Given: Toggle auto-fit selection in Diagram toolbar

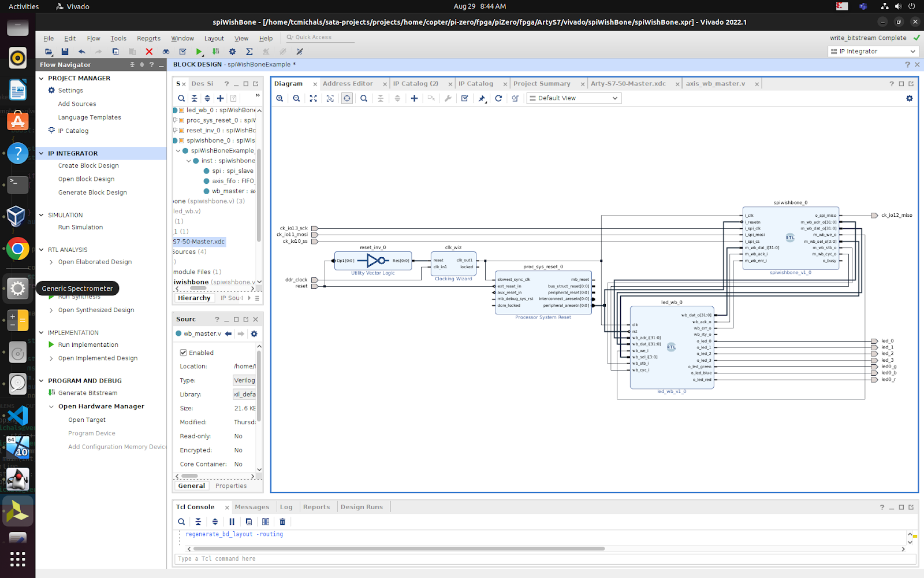Looking at the screenshot, I should [x=346, y=98].
